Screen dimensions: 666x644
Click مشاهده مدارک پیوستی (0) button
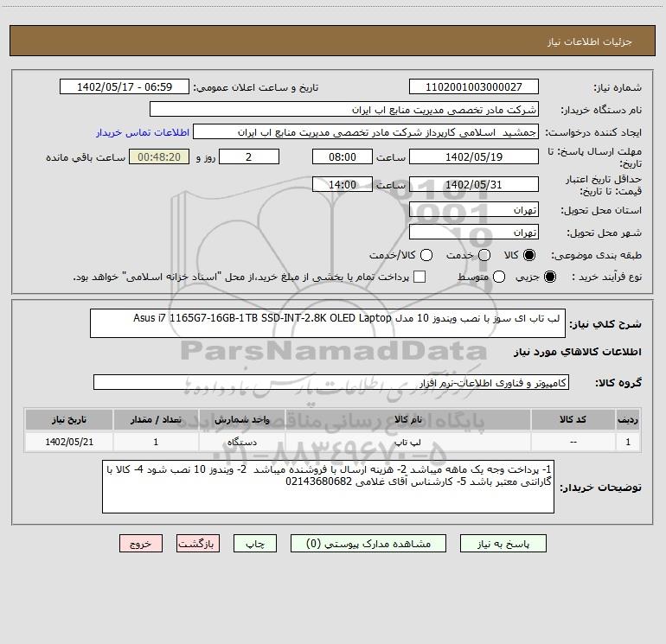(x=368, y=544)
